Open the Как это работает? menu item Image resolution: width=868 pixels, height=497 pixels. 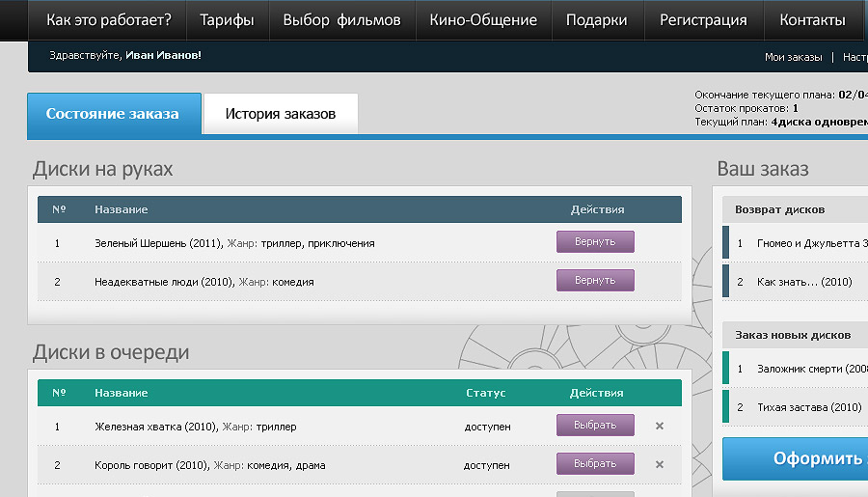(x=109, y=20)
